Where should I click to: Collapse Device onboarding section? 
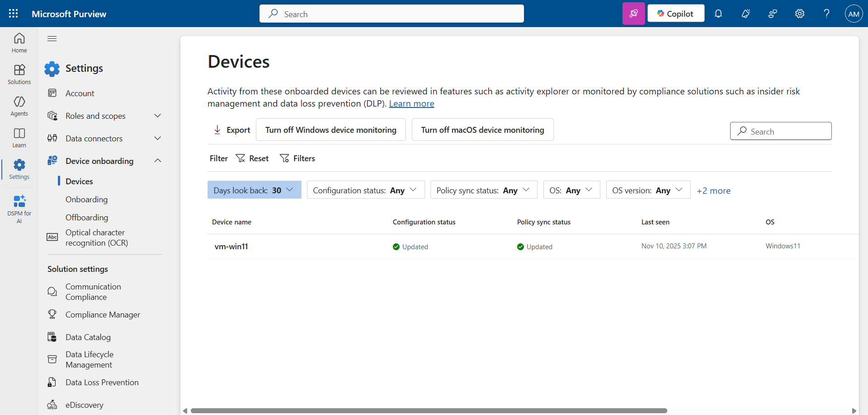tap(157, 161)
